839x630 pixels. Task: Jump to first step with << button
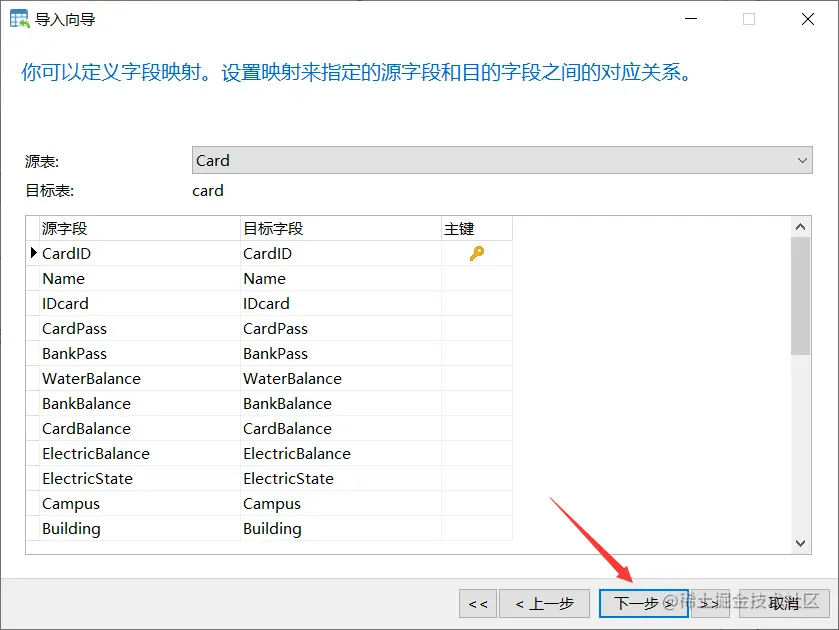pos(478,603)
